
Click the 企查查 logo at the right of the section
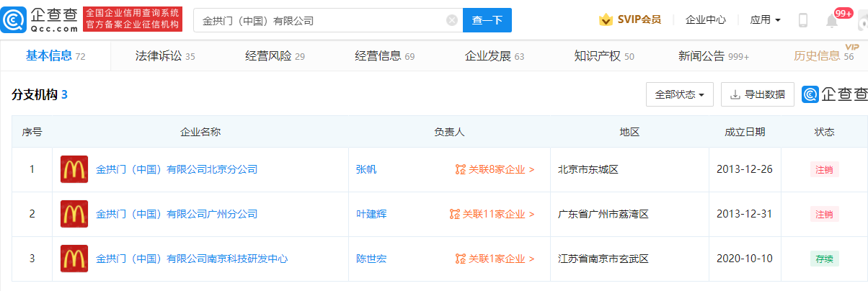(x=834, y=94)
